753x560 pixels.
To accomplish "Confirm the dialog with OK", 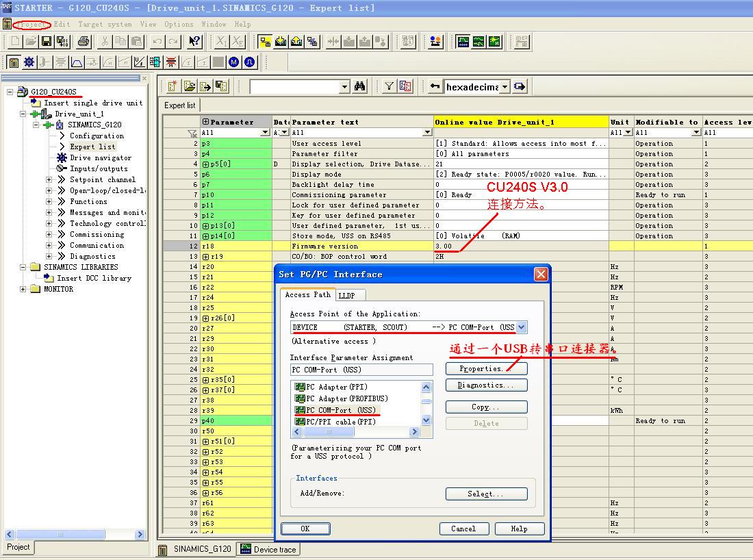I will [305, 529].
